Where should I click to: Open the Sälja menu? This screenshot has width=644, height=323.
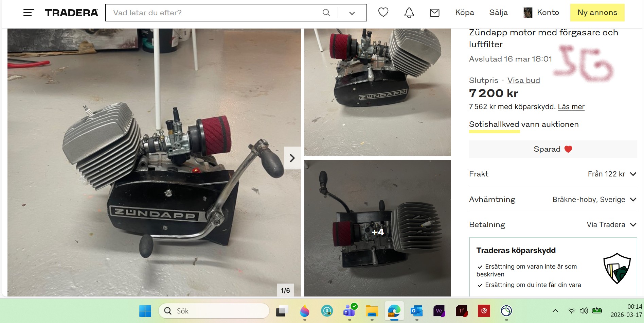[498, 13]
